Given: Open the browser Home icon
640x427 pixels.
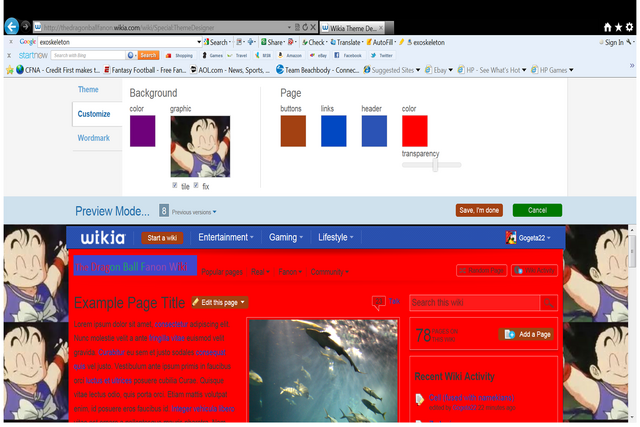Looking at the screenshot, I should 607,27.
